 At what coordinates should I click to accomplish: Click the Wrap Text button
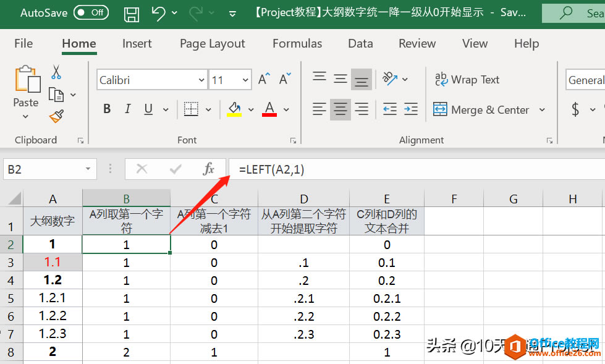[x=467, y=80]
